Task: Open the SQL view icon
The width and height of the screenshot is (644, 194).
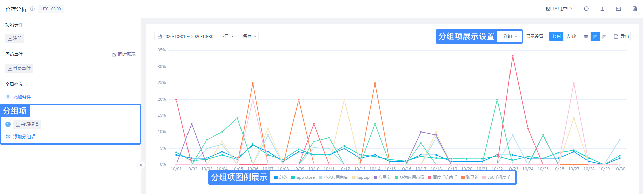Action: (618, 9)
